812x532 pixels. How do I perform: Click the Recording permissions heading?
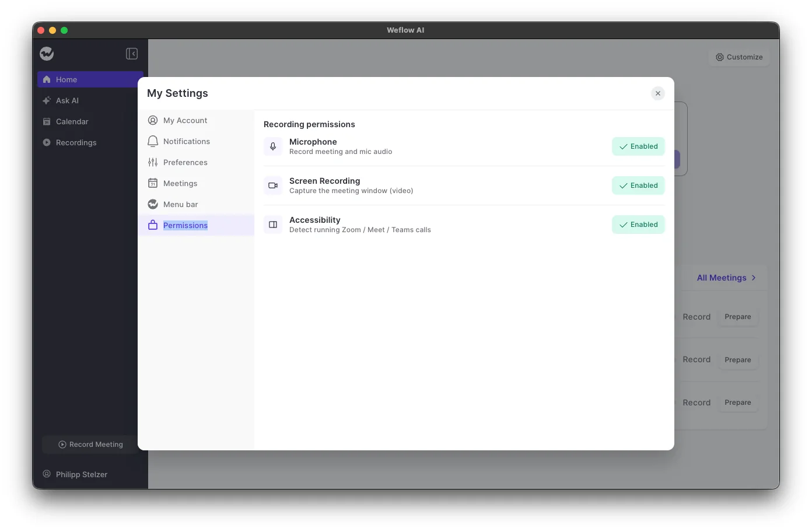click(x=309, y=124)
